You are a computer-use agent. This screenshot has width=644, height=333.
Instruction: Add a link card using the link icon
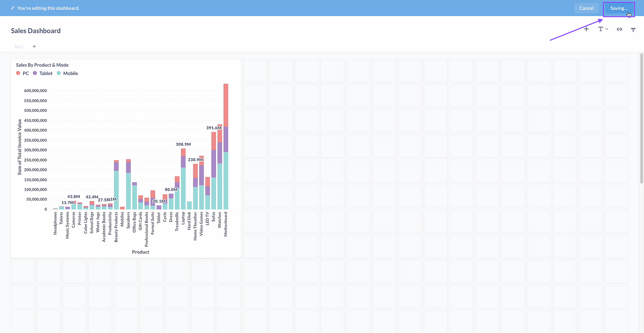point(619,29)
